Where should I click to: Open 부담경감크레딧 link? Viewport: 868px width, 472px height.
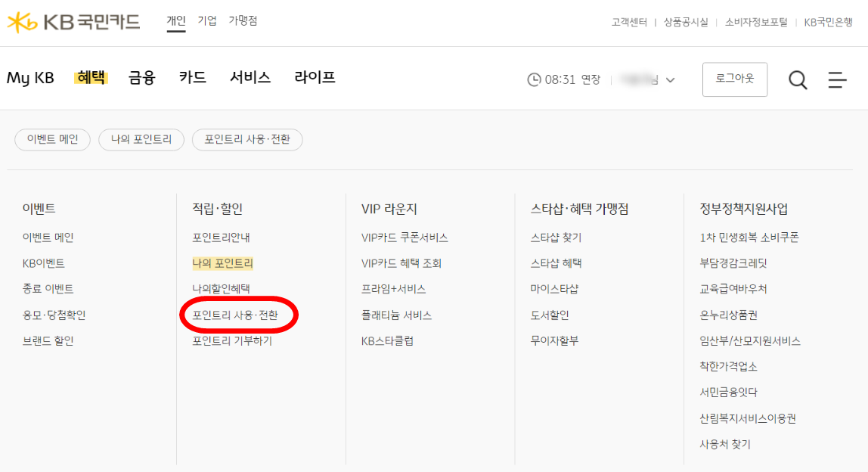733,263
